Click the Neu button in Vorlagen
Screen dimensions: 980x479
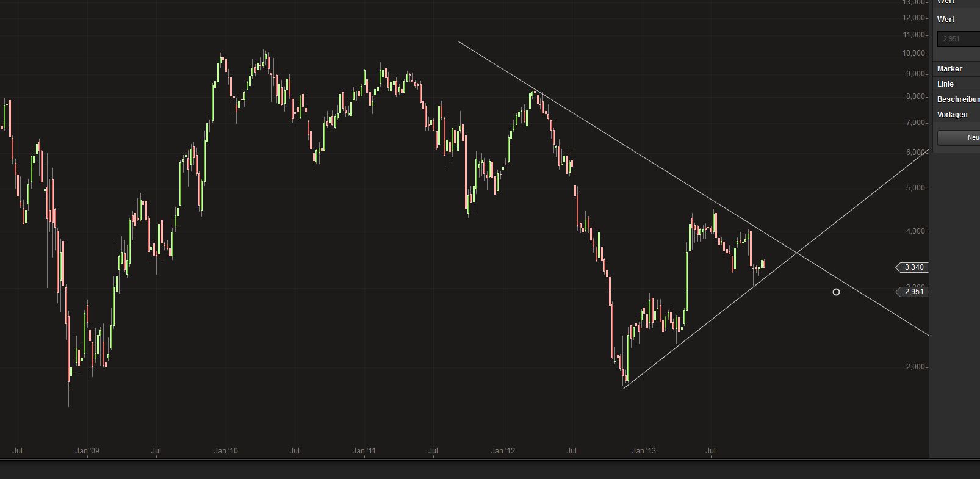pos(959,138)
